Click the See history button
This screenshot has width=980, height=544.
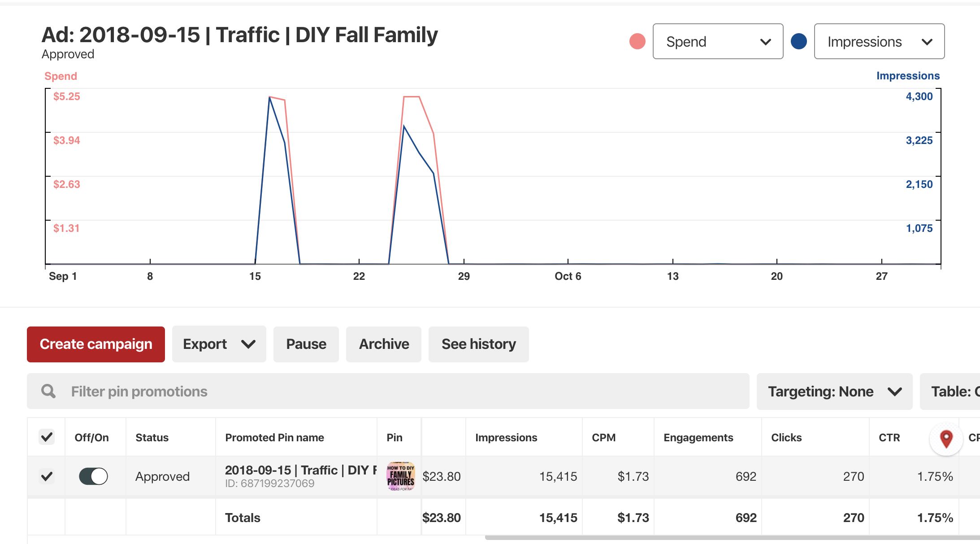[x=478, y=344]
